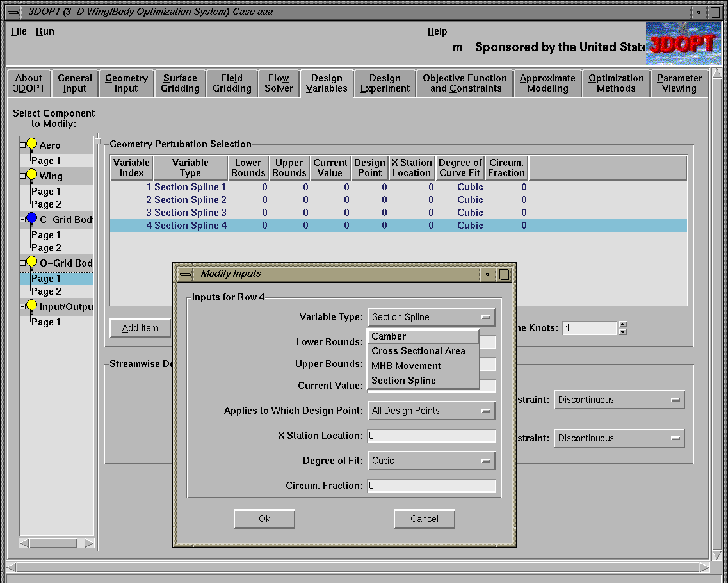Open Objective Function and Constraints tab
This screenshot has width=728, height=583.
coord(465,83)
